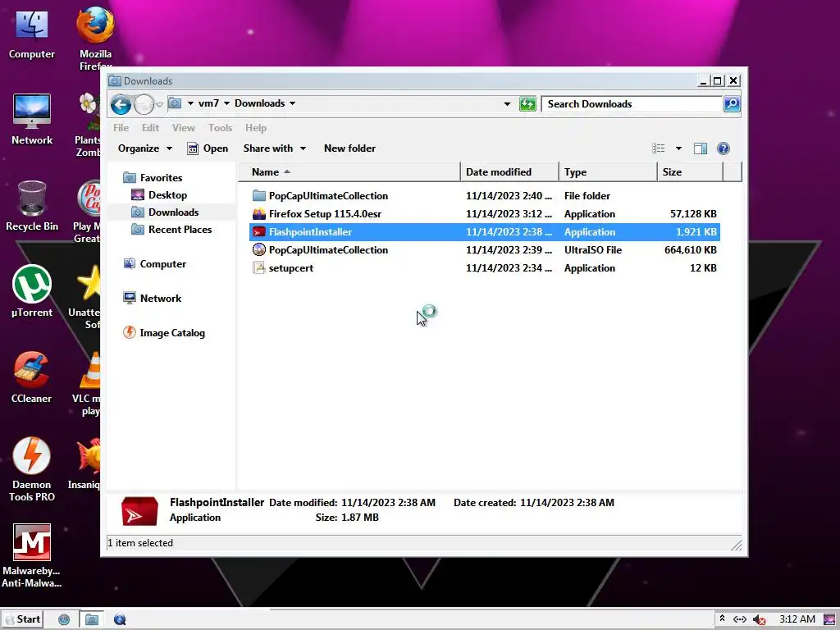Click the first quick launch taskbar icon

64,620
